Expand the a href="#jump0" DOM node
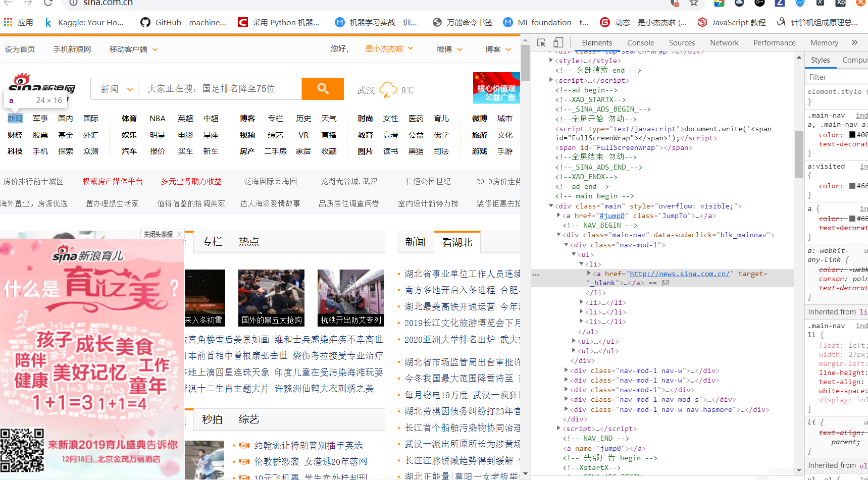The width and height of the screenshot is (868, 480). (558, 216)
